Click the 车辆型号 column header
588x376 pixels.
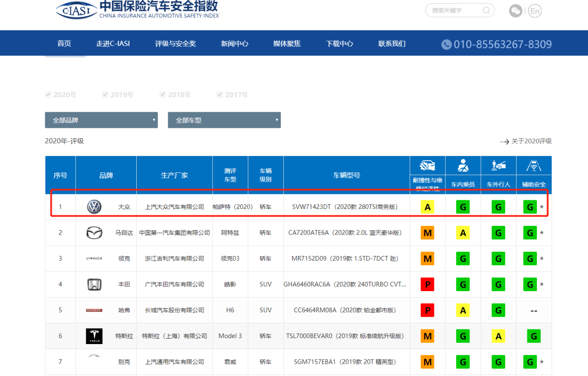pyautogui.click(x=347, y=175)
